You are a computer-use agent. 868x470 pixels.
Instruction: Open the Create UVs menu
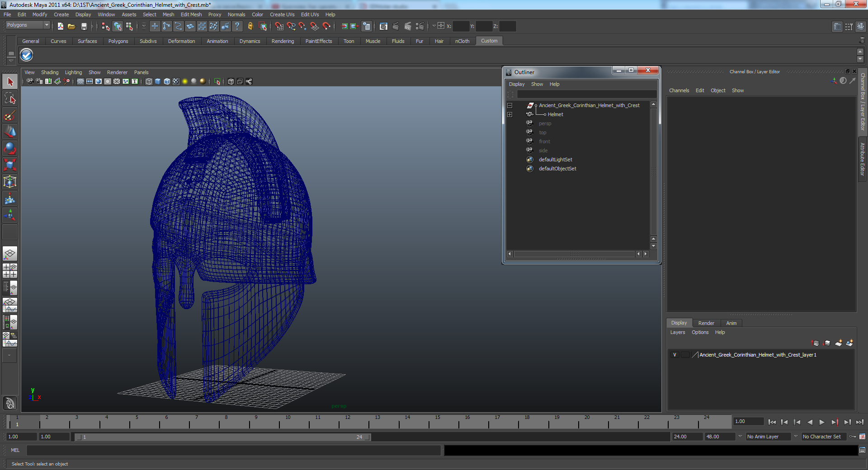click(x=282, y=14)
